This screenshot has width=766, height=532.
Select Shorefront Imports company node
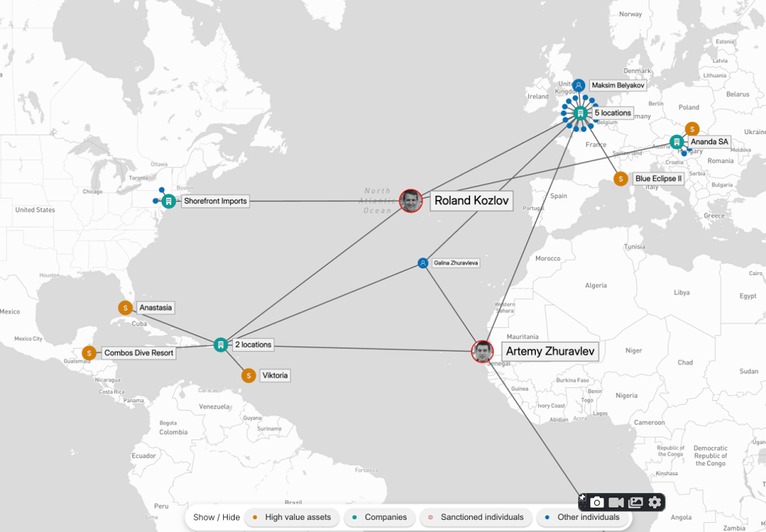click(169, 201)
